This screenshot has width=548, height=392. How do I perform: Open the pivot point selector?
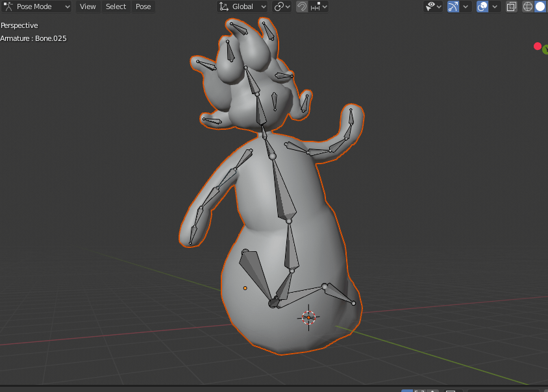click(282, 6)
